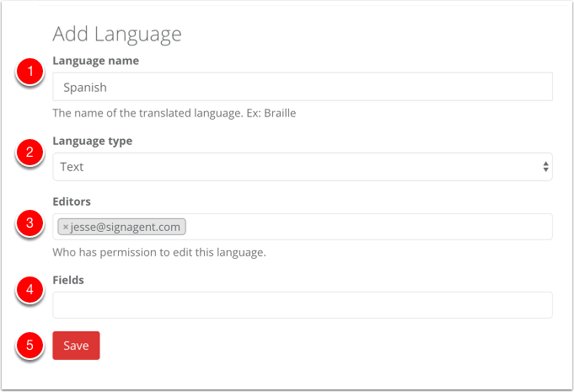Viewport: 574px width, 392px height.
Task: Click the Editors label
Action: (x=72, y=201)
